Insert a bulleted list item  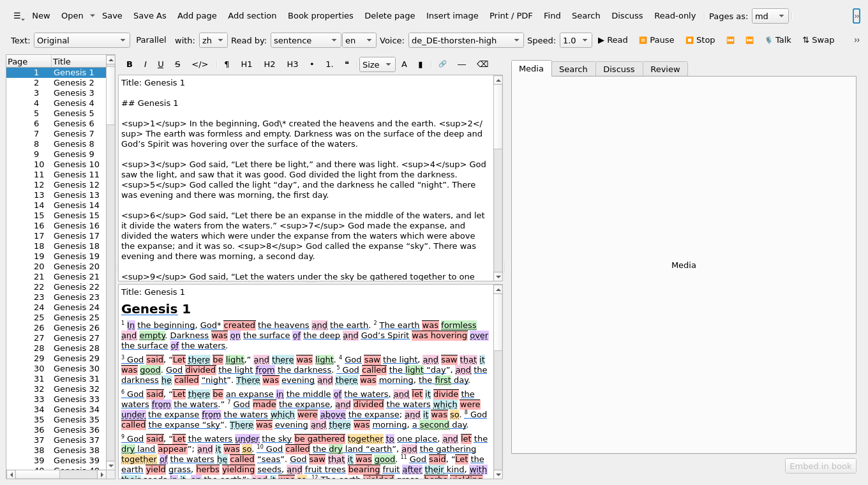pos(311,64)
